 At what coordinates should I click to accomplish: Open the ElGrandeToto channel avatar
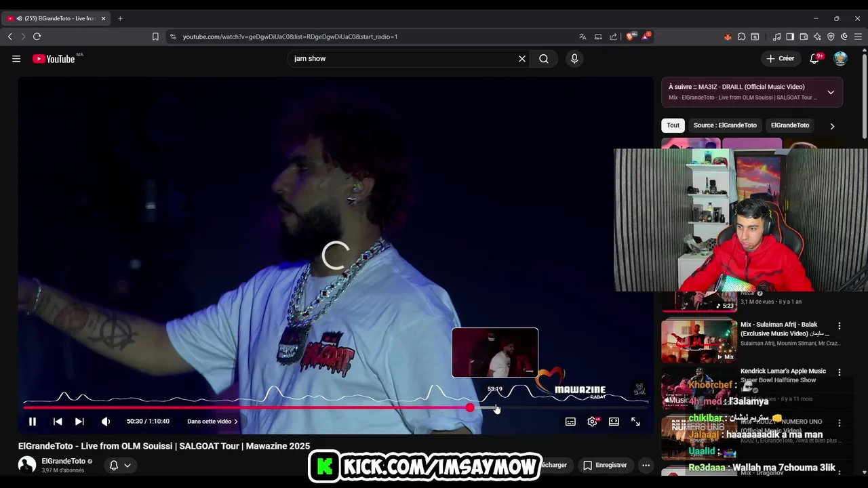tap(27, 465)
